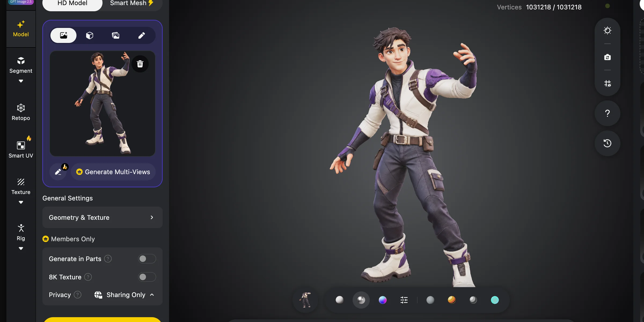Select the silver metallic material sphere
Viewport: 644px width, 322px height.
[x=473, y=300]
